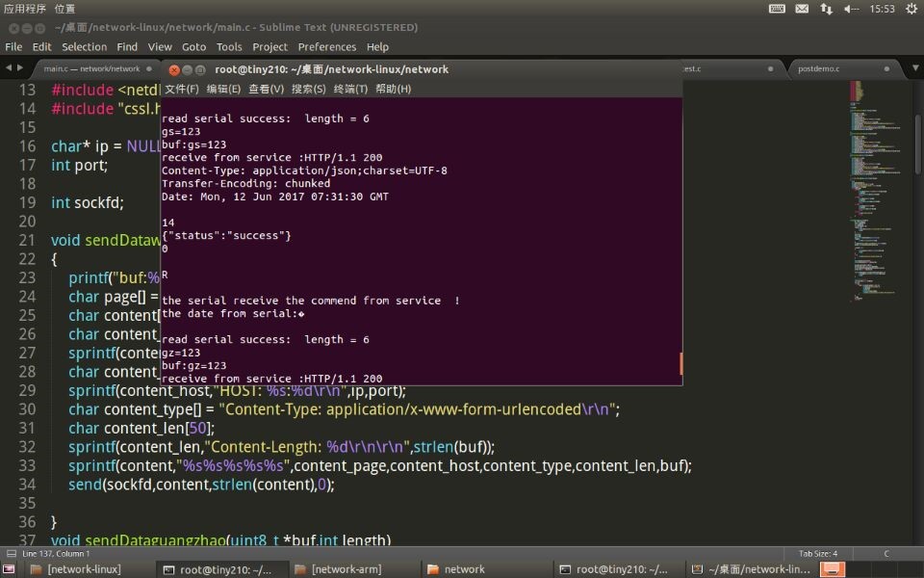Open the network connections indicator

coord(826,9)
